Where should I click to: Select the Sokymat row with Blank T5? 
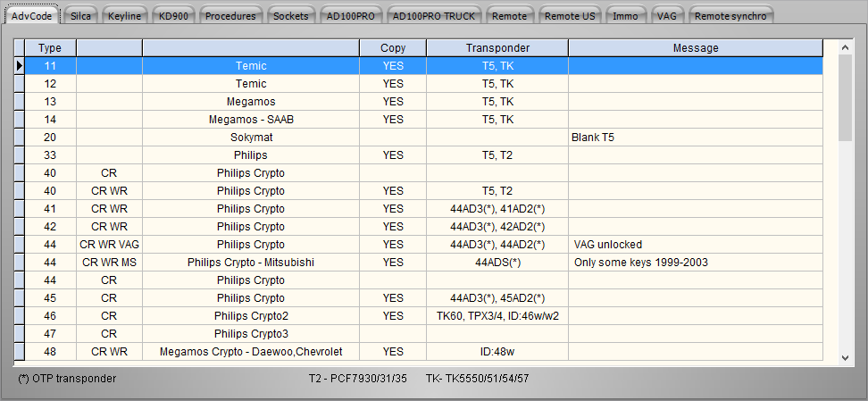pyautogui.click(x=251, y=138)
